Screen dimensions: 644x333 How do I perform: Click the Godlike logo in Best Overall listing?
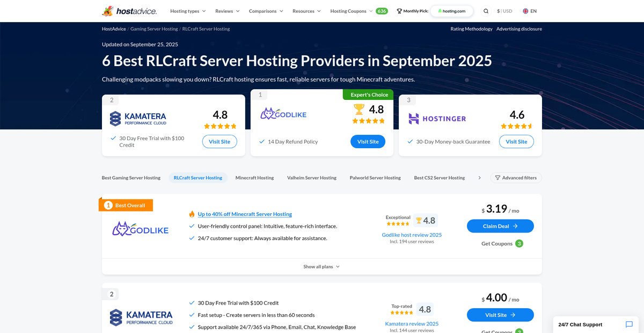tap(140, 229)
